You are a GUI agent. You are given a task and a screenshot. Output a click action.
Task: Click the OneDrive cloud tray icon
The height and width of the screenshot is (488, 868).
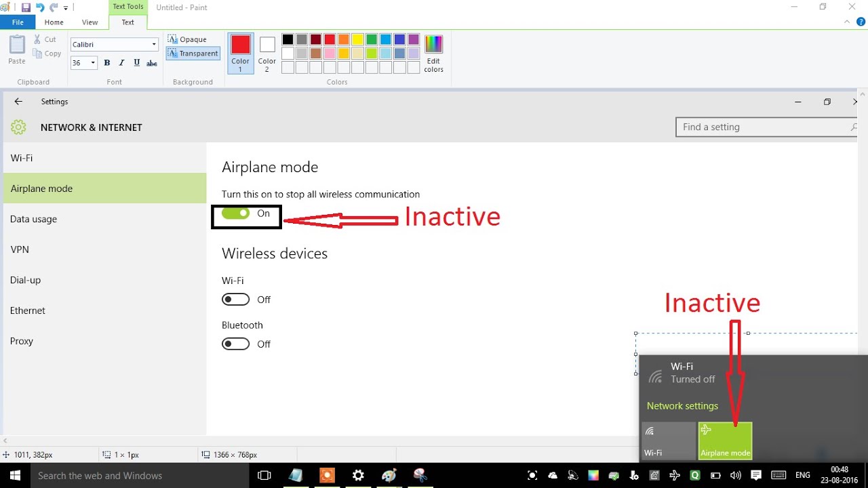point(553,475)
